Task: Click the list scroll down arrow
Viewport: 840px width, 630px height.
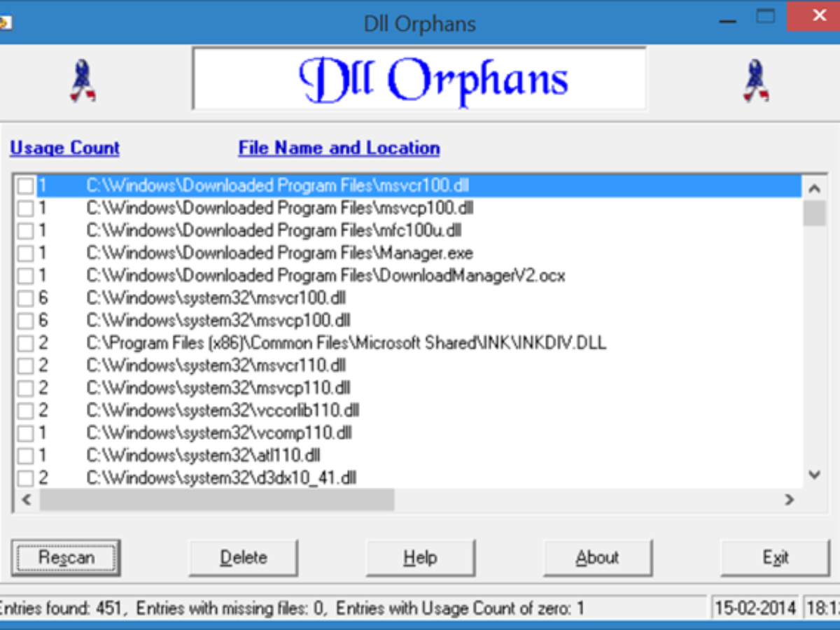Action: 814,475
